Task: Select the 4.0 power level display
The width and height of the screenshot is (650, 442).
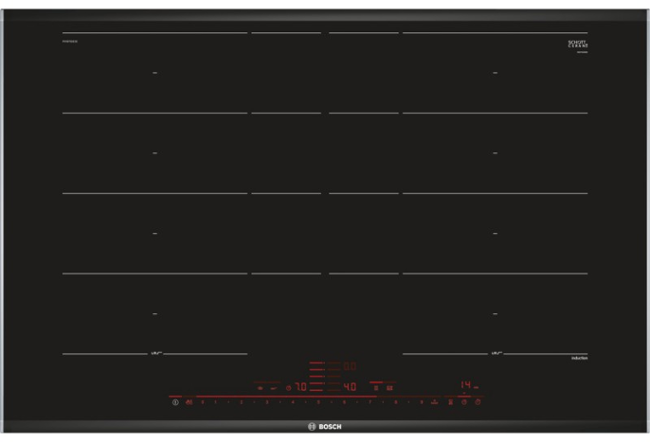Action: tap(350, 386)
